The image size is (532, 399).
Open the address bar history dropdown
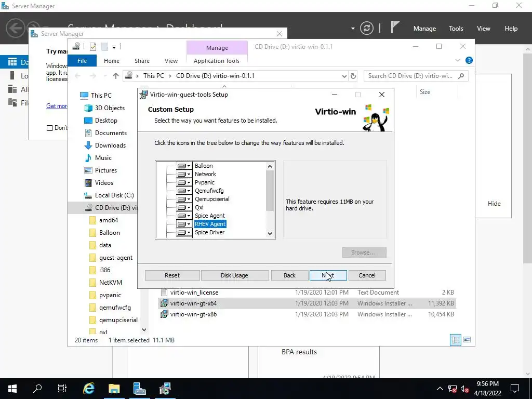[x=344, y=76]
